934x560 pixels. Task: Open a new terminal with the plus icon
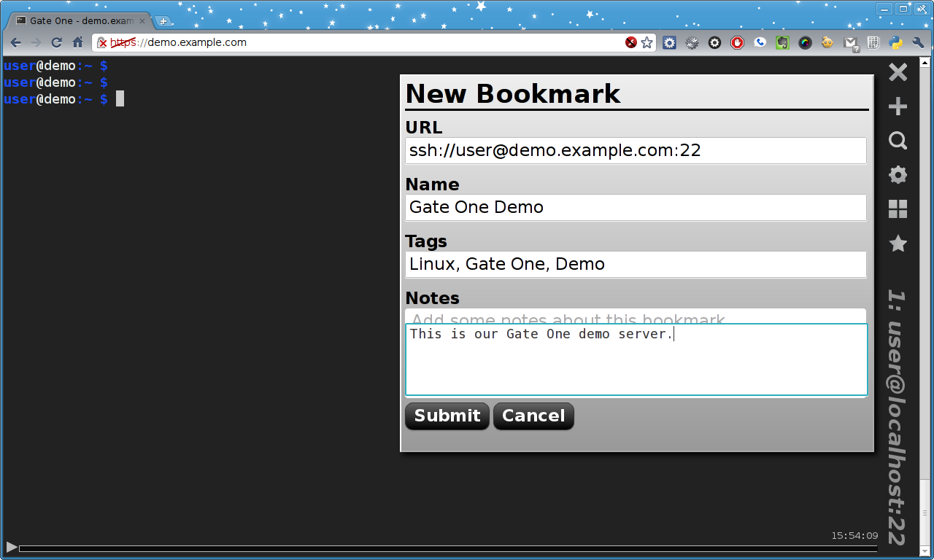(898, 107)
